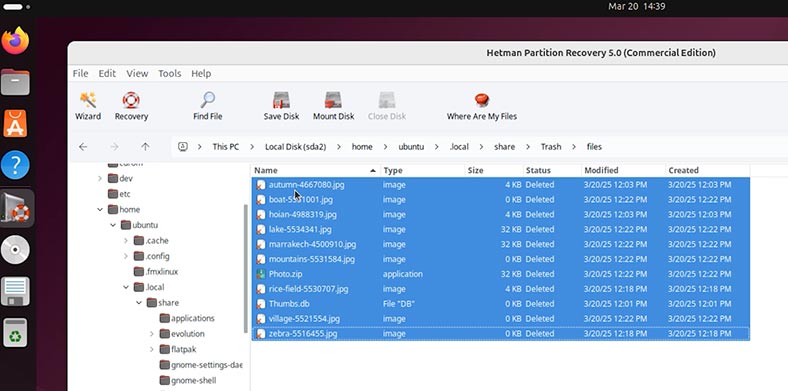The image size is (788, 391).
Task: Select marrakech-4500910.jpg file name
Action: pyautogui.click(x=312, y=244)
